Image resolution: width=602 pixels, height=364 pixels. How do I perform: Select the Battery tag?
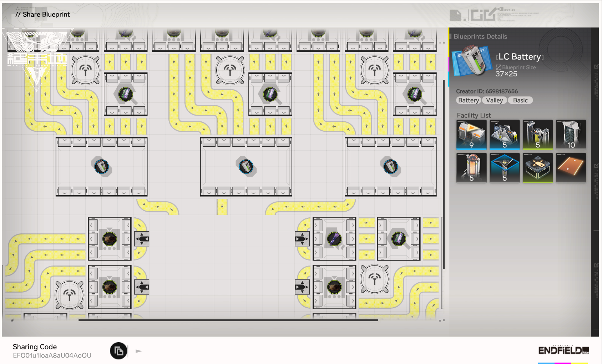click(469, 100)
